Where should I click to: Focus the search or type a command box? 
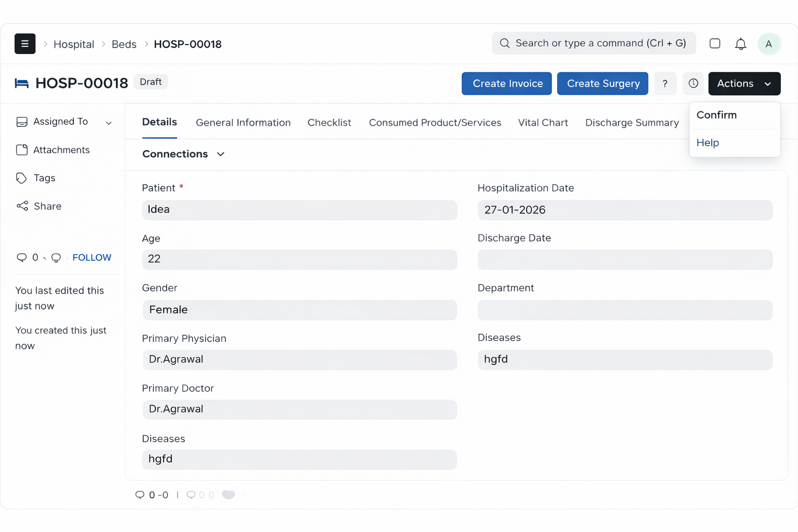[594, 43]
